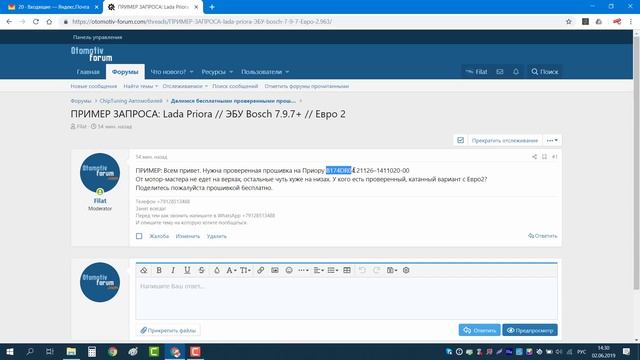
Task: Open font family dropdown in editor
Action: coord(231,270)
